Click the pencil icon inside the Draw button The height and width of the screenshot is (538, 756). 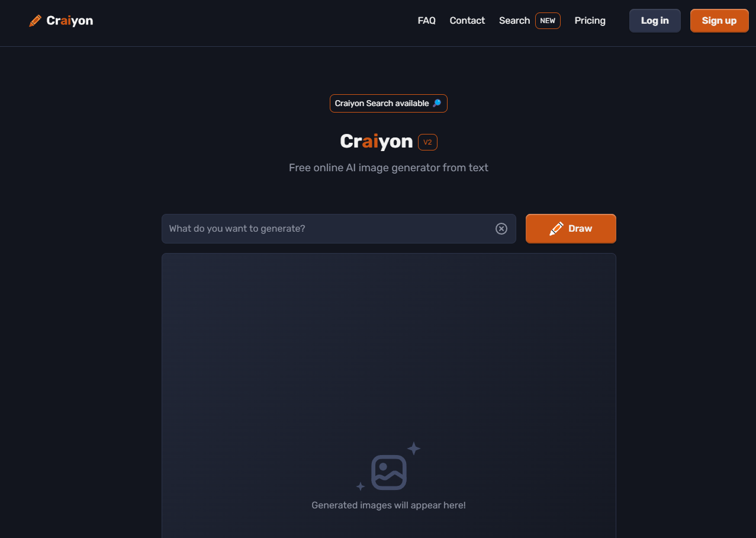click(x=556, y=229)
